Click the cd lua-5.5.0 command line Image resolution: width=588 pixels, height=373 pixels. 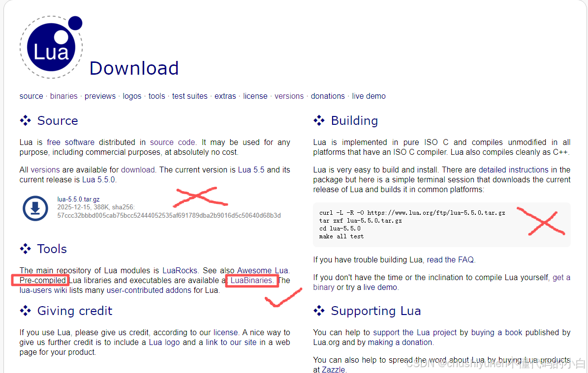340,229
